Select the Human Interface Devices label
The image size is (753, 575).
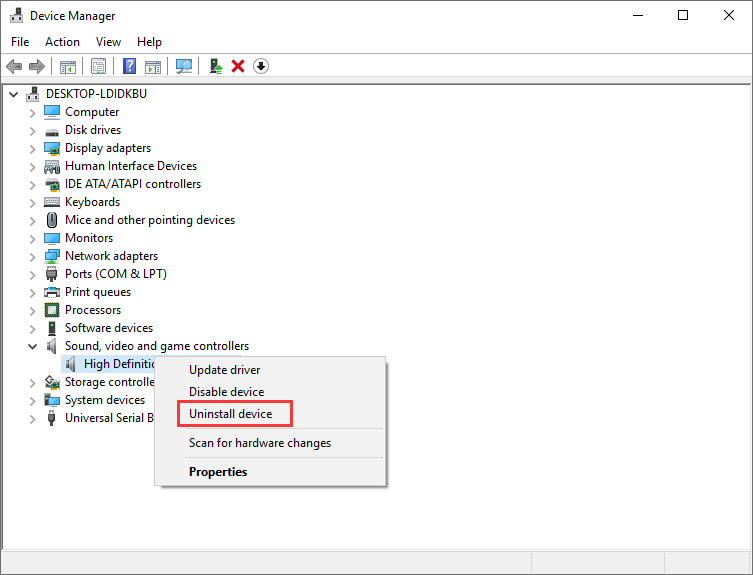coord(131,166)
